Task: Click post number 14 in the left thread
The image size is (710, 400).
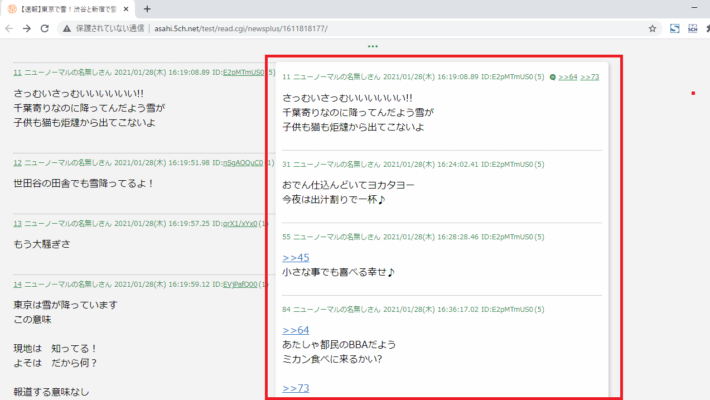Action: click(x=17, y=284)
